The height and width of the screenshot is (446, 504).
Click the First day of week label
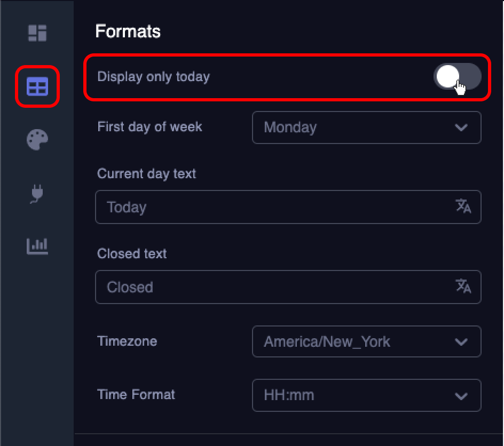[x=149, y=127]
